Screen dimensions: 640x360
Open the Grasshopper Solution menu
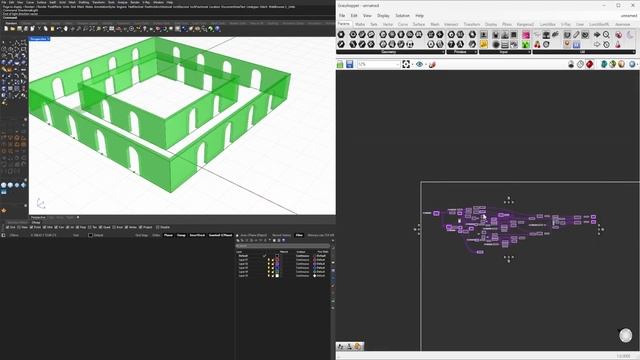402,16
